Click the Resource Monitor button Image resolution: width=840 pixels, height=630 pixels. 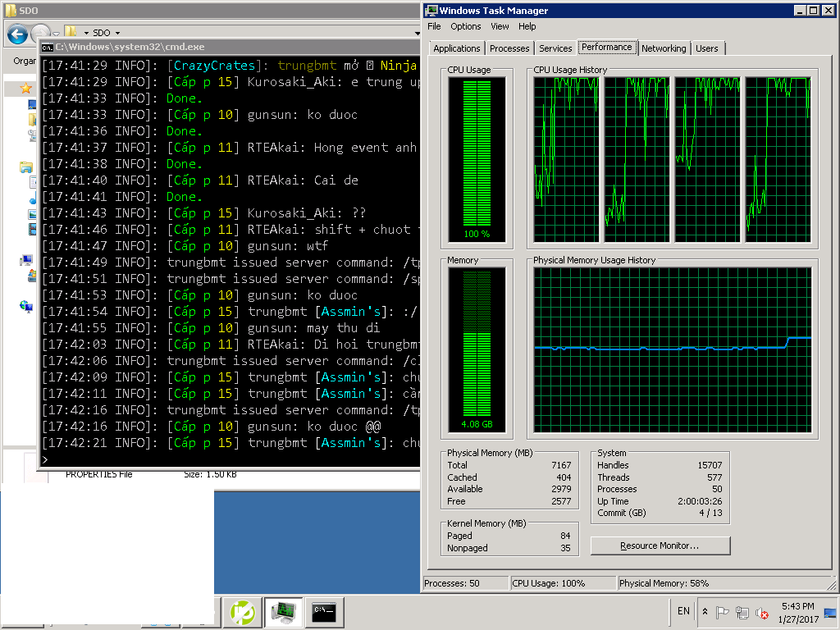tap(660, 546)
